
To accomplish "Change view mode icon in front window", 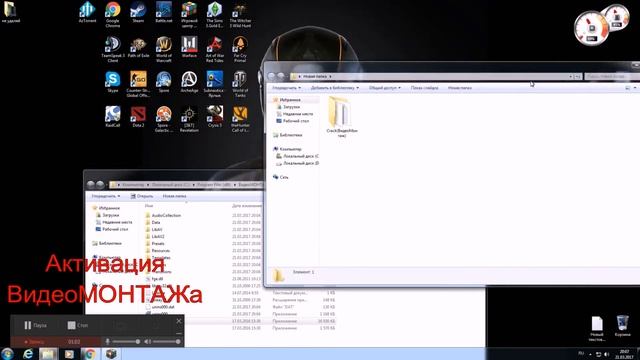I will pyautogui.click(x=628, y=88).
